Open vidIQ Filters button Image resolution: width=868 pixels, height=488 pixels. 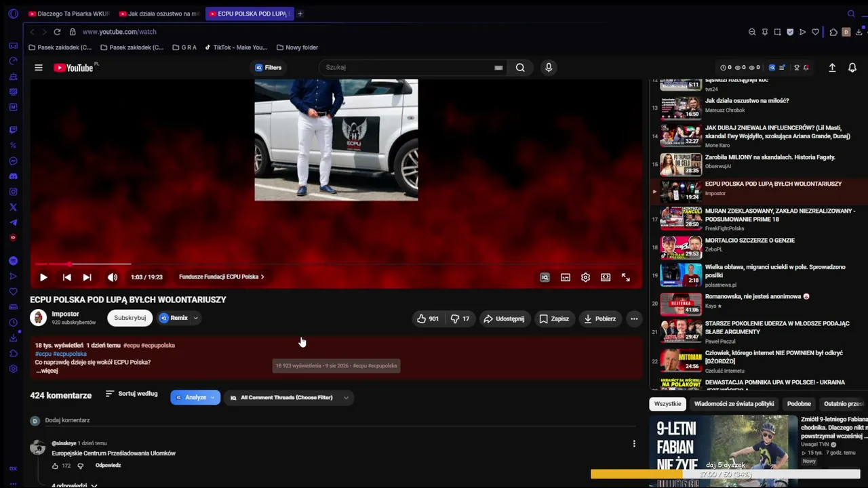[x=269, y=68]
